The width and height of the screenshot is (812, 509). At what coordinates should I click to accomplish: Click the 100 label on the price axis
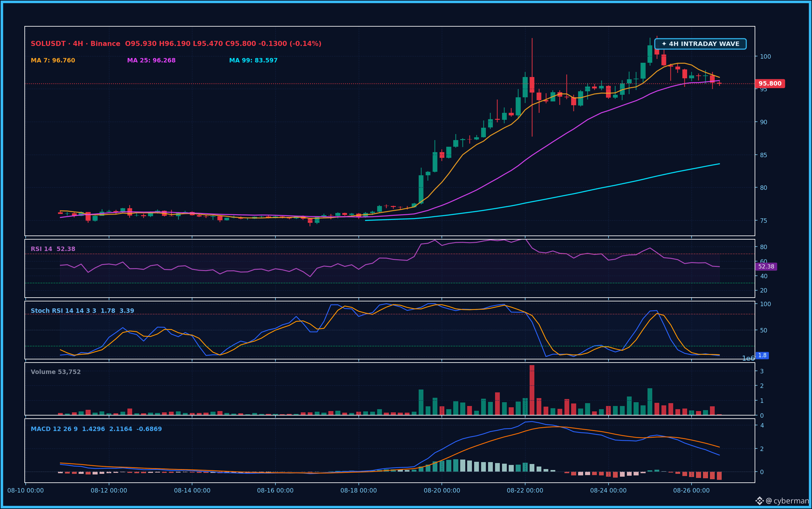coord(765,56)
